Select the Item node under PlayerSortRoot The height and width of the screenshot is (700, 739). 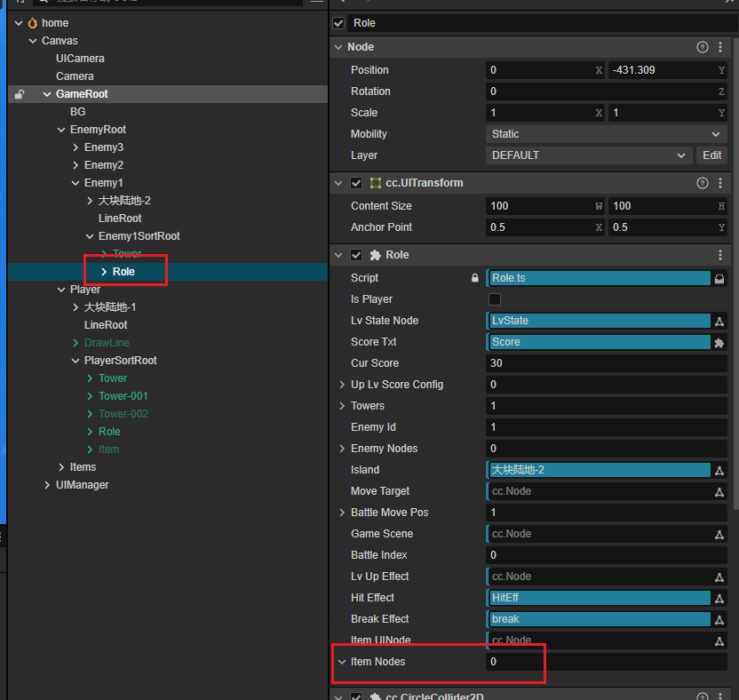[x=108, y=449]
